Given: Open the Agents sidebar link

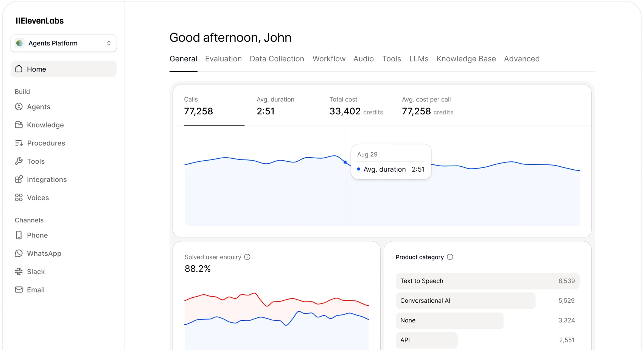Looking at the screenshot, I should click(39, 107).
